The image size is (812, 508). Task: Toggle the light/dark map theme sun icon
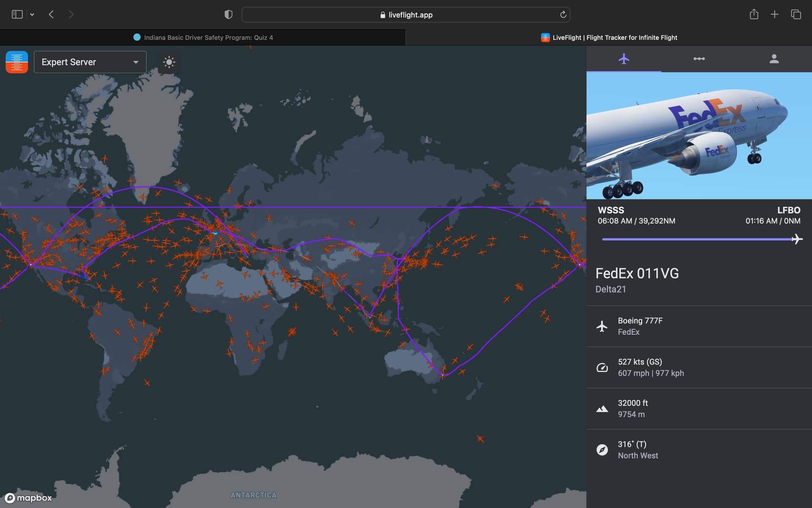click(169, 62)
